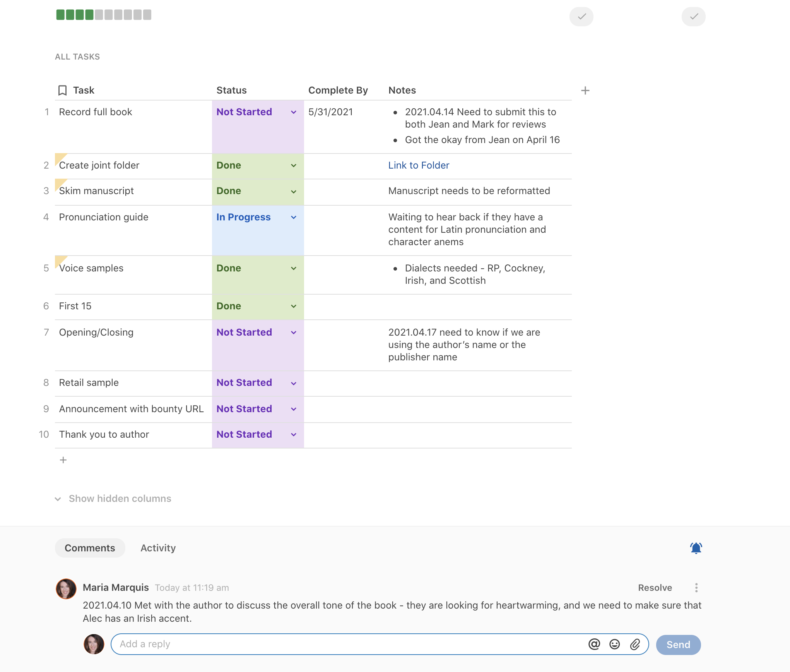Open the comment's three-dot options menu

696,588
